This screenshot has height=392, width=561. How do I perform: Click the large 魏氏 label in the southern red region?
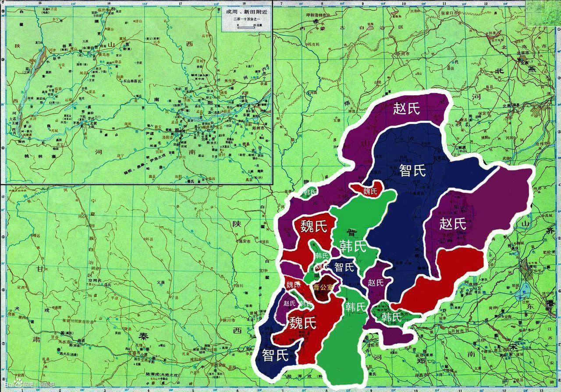(x=302, y=323)
